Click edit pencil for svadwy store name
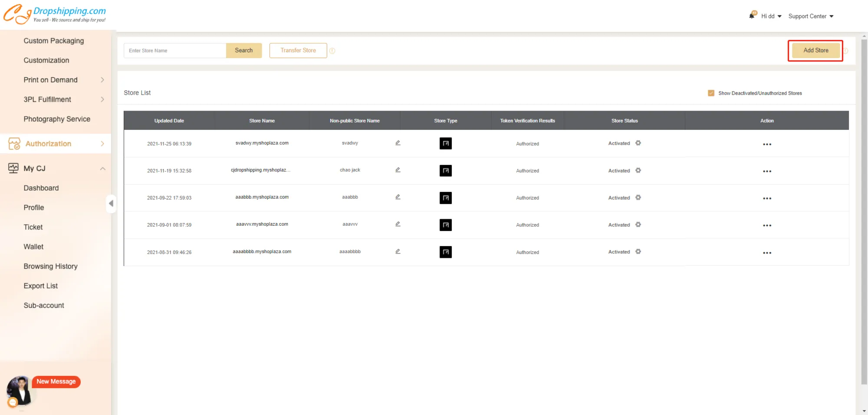Image resolution: width=868 pixels, height=415 pixels. 398,143
